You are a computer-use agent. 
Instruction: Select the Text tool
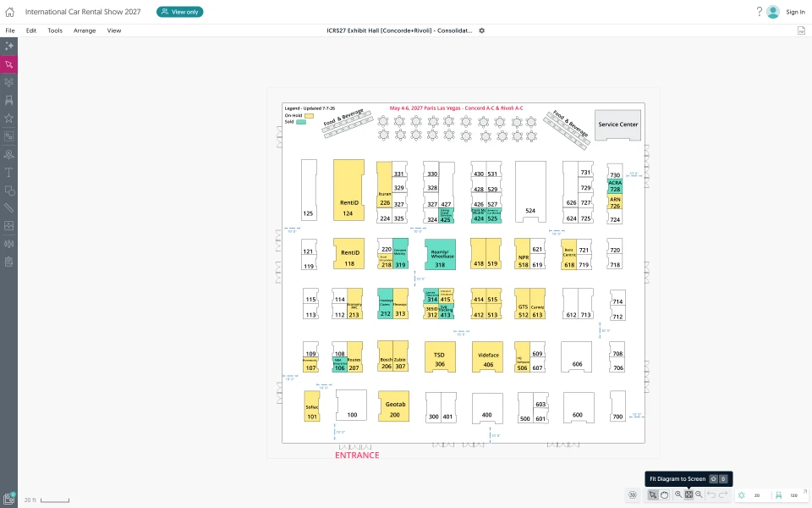(x=8, y=172)
